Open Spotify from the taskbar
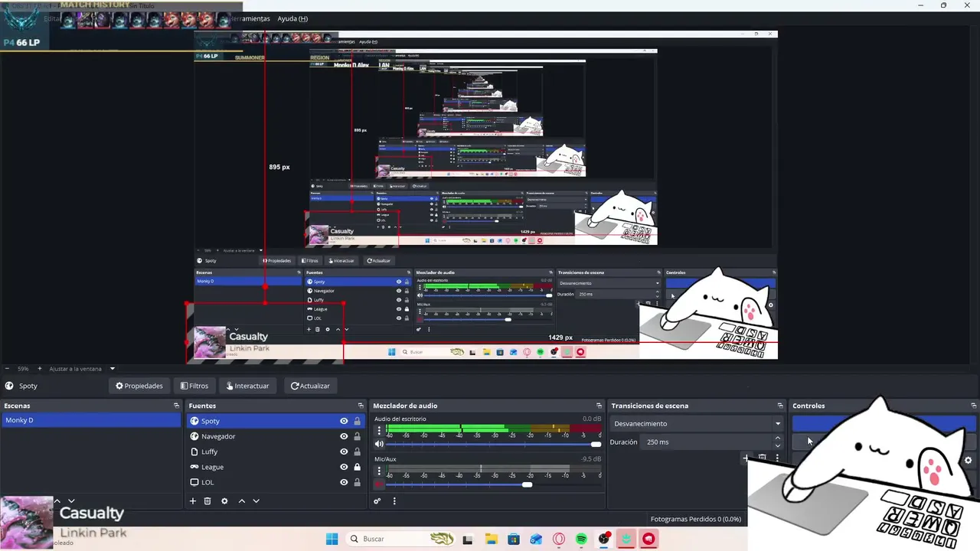Viewport: 980px width, 551px height. coord(581,539)
